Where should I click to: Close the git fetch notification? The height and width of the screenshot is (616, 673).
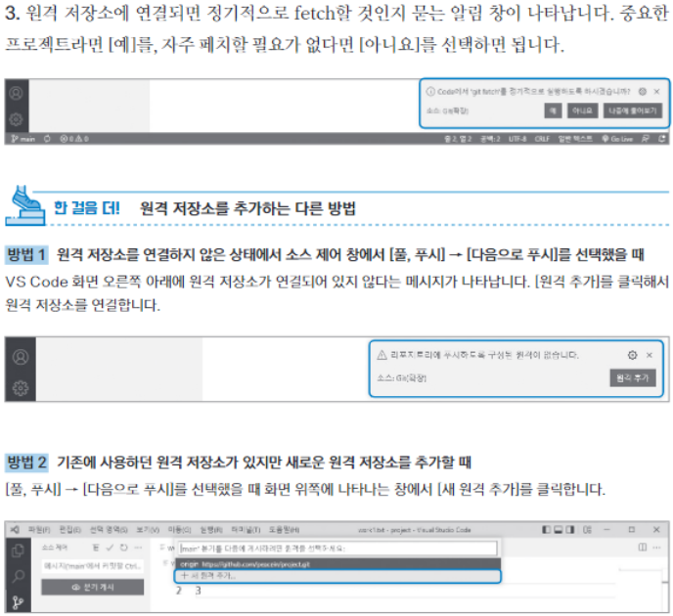pos(656,91)
